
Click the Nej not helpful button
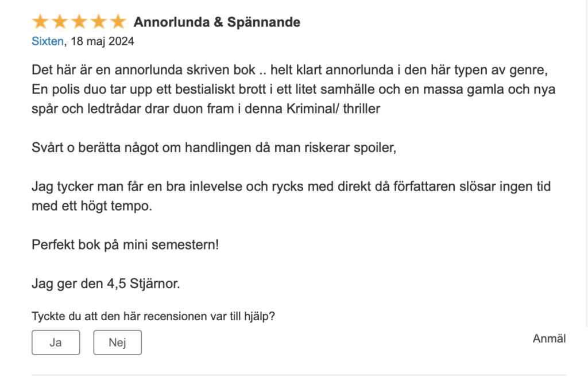pyautogui.click(x=117, y=343)
